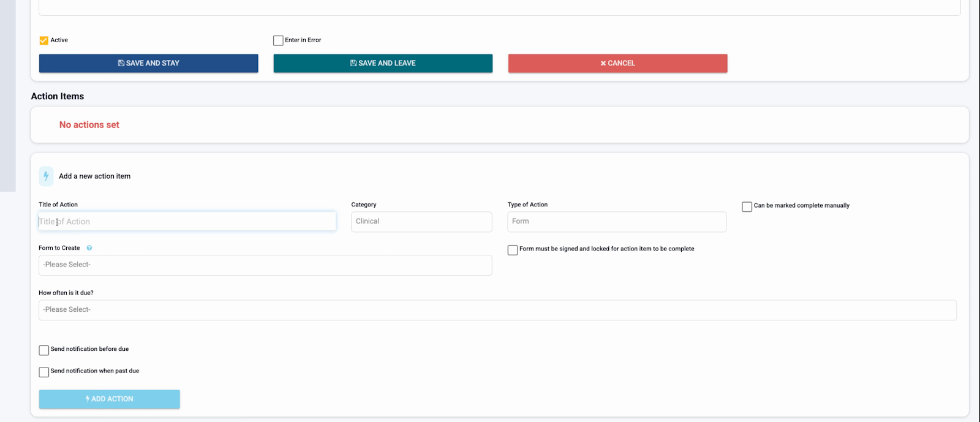The image size is (980, 422).
Task: Open the Category dropdown showing Clinical
Action: [x=421, y=222]
